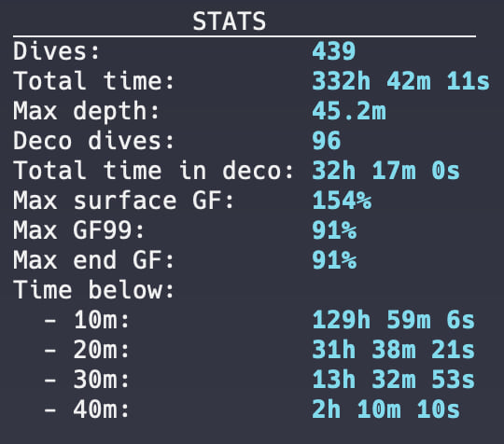Viewport: 504px width, 444px height.
Task: Click the deco dives value 96
Action: coord(327,141)
